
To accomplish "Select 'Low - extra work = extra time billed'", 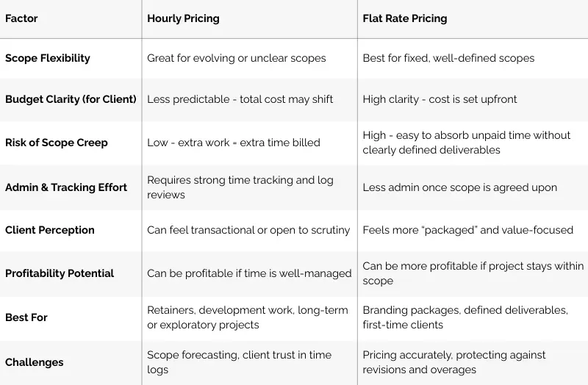I will [x=234, y=143].
